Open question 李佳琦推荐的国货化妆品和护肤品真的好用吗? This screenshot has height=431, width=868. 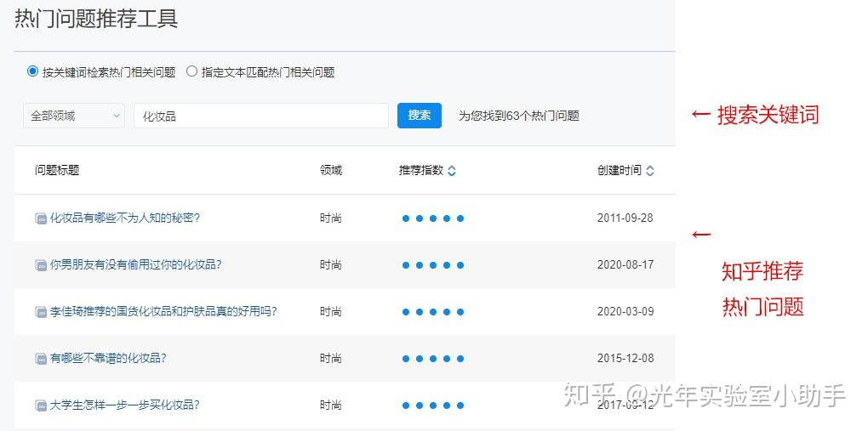pos(163,311)
